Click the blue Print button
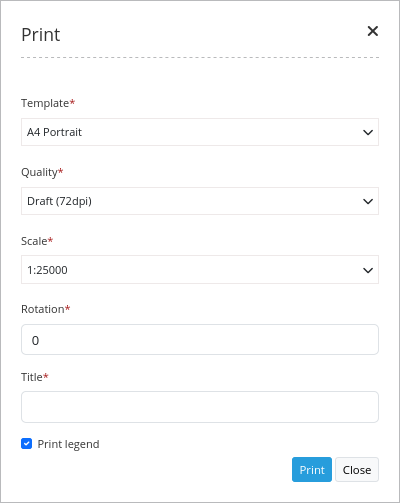The width and height of the screenshot is (400, 503). pyautogui.click(x=312, y=470)
